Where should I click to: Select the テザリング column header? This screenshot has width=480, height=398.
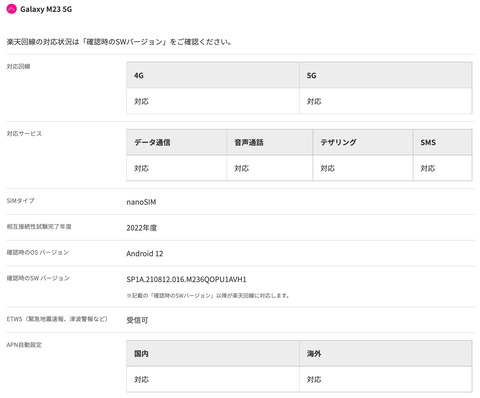pos(363,142)
